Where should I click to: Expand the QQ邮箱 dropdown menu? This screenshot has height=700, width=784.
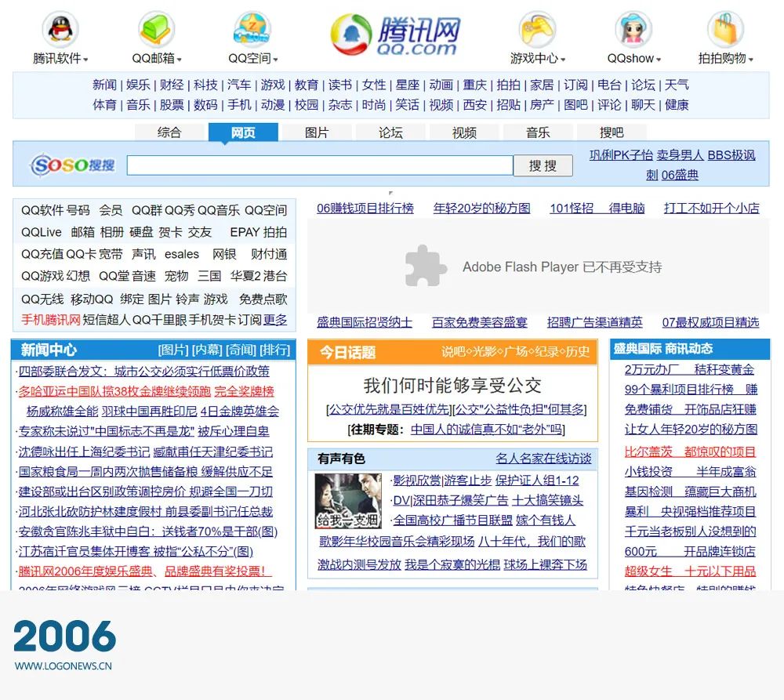pyautogui.click(x=180, y=60)
